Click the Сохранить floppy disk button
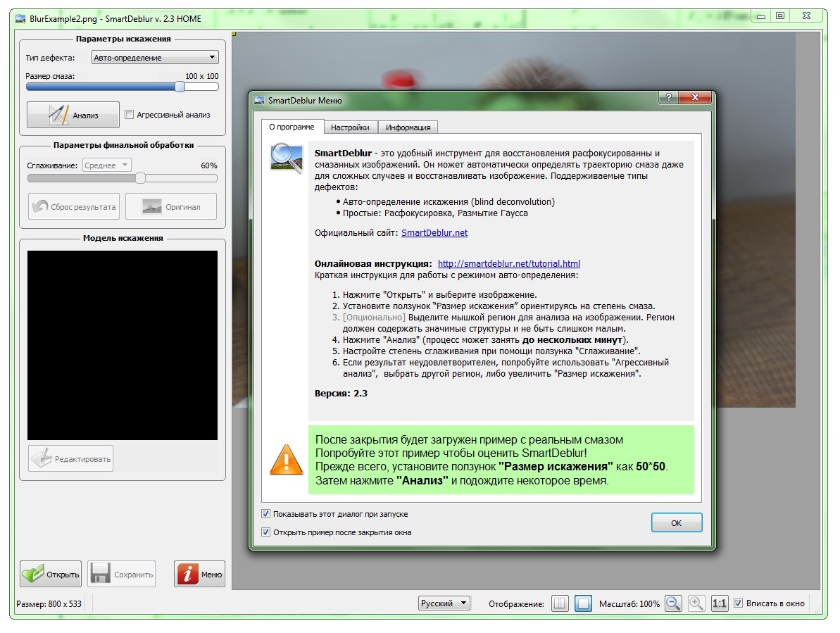840x633 pixels. pos(122,574)
